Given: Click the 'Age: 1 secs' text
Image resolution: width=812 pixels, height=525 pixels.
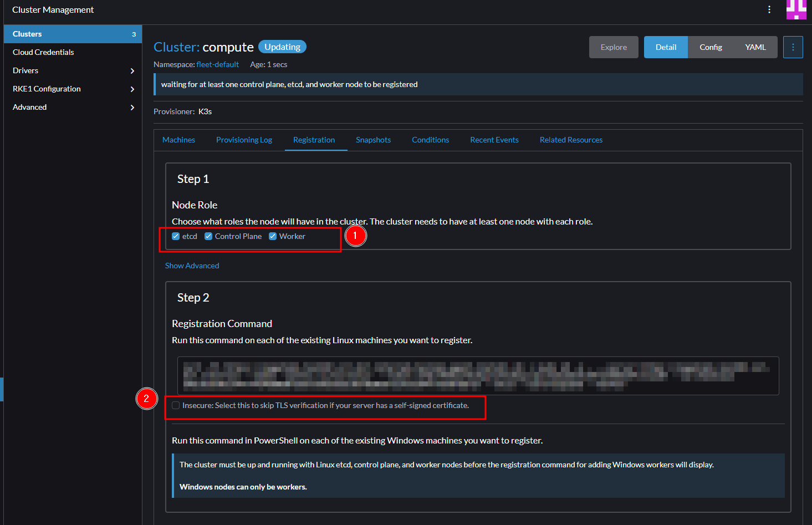Looking at the screenshot, I should 268,64.
